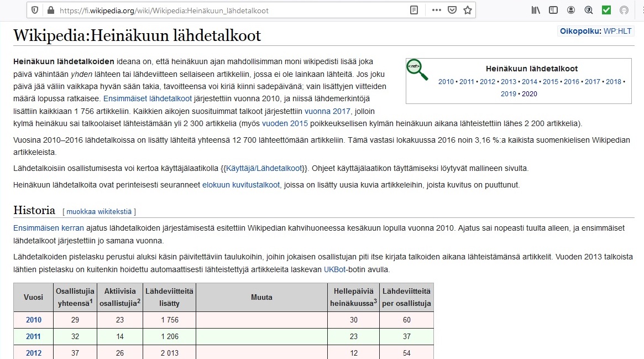Open the 2011 link in navigation box
644x359 pixels.
point(467,82)
